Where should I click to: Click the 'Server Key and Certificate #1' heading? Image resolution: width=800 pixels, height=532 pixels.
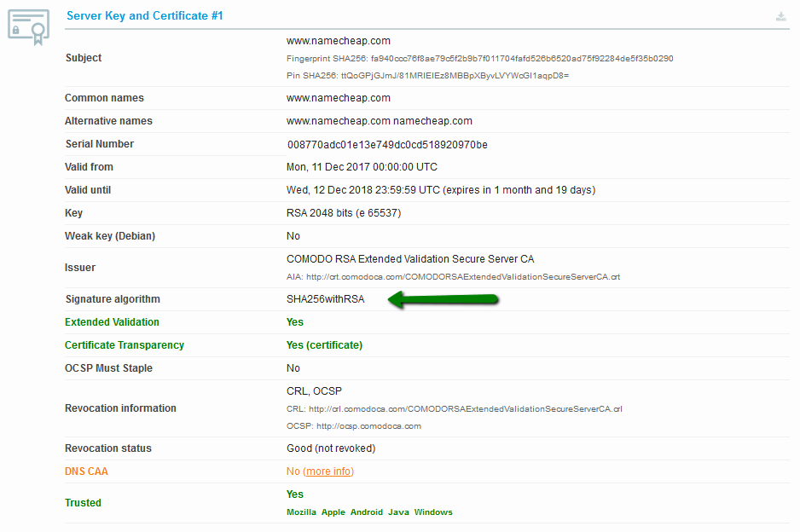145,16
